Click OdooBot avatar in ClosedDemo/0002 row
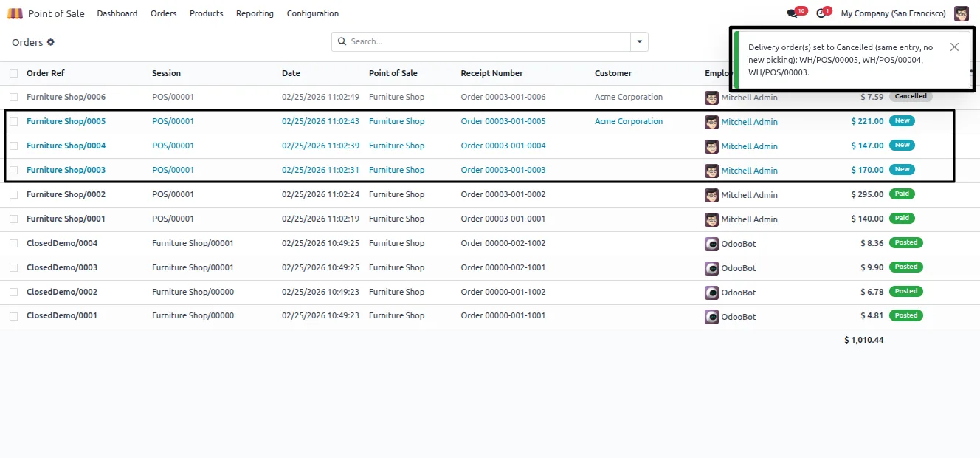Screen dimensions: 980x458 tap(711, 293)
